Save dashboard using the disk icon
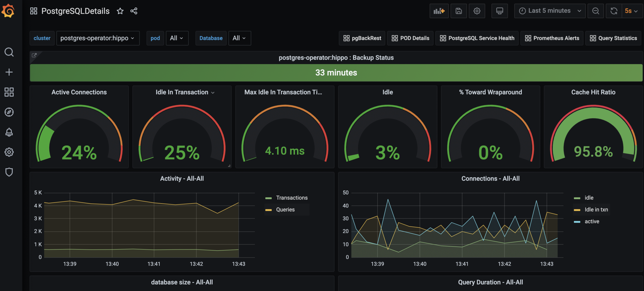644x291 pixels. [x=459, y=11]
